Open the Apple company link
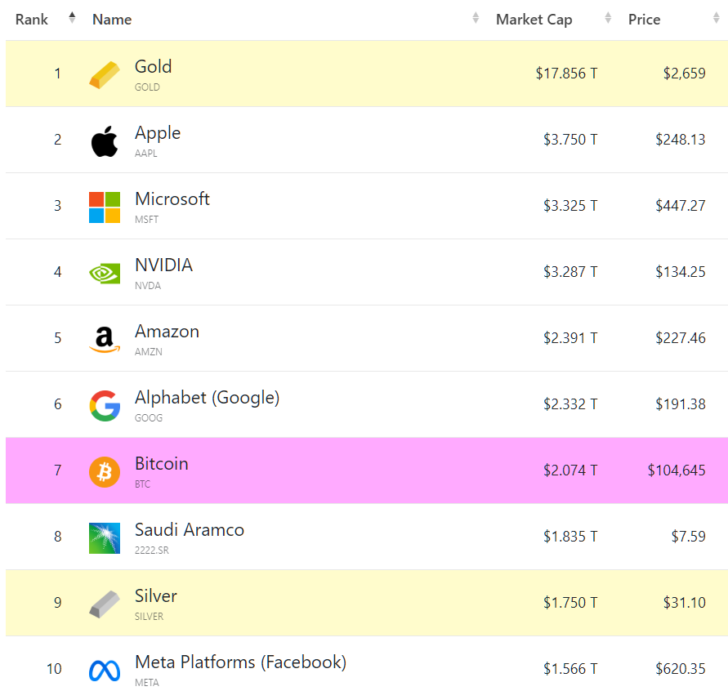Image resolution: width=728 pixels, height=700 pixels. 158,133
